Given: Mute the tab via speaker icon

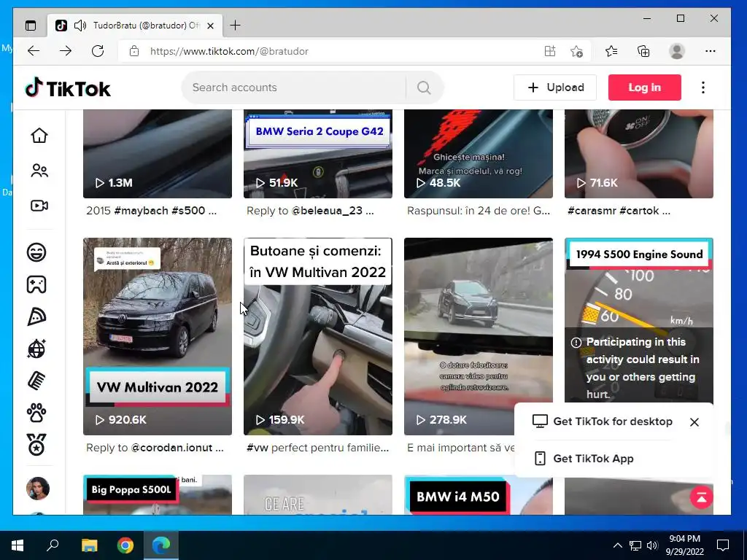Looking at the screenshot, I should (80, 26).
